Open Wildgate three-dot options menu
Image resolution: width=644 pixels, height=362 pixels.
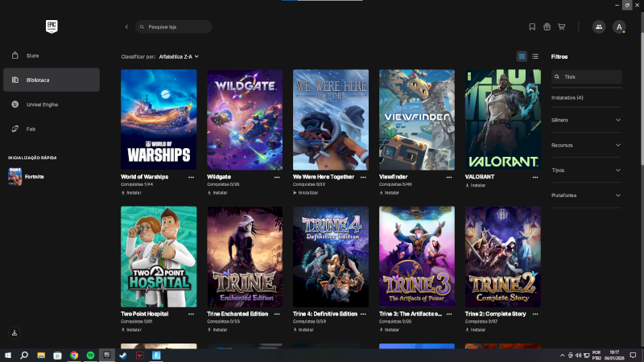coord(277,177)
